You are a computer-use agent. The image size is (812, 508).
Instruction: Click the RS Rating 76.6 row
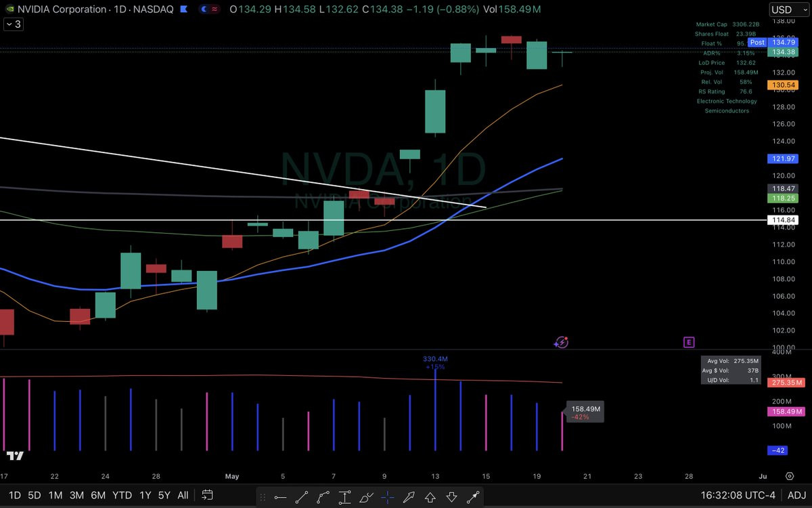[x=727, y=91]
